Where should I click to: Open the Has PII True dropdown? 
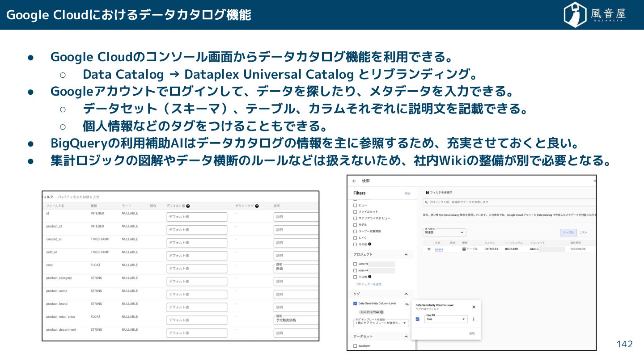pyautogui.click(x=446, y=319)
